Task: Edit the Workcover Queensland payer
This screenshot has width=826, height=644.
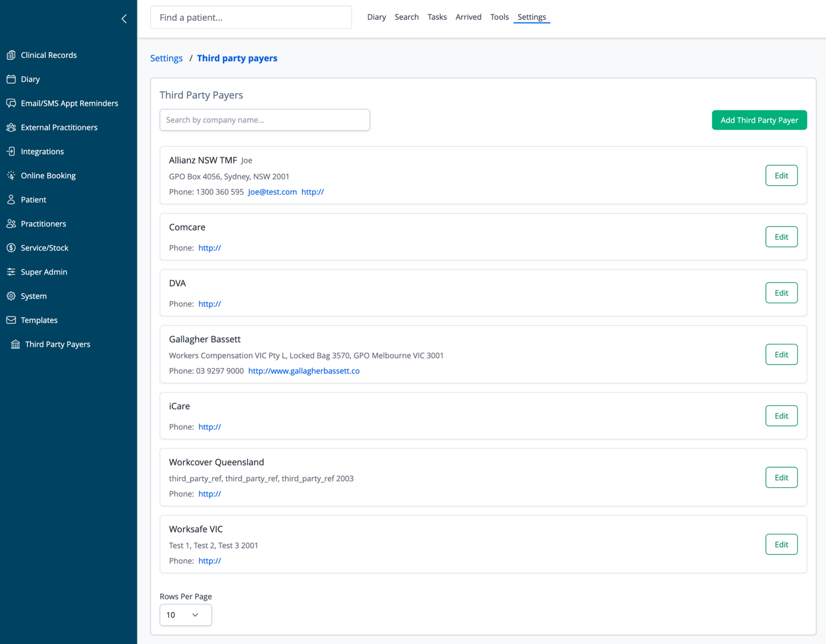Action: click(x=781, y=478)
